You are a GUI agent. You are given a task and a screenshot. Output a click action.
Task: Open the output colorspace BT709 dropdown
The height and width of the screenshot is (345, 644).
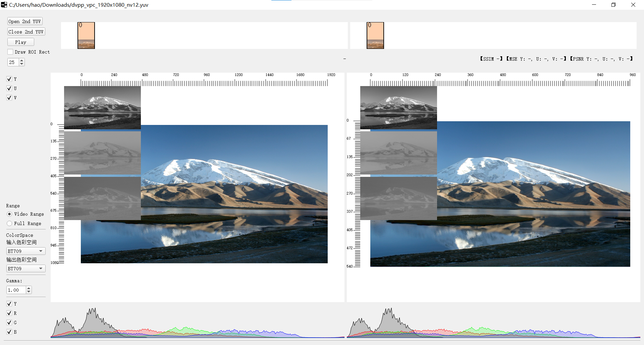point(26,269)
